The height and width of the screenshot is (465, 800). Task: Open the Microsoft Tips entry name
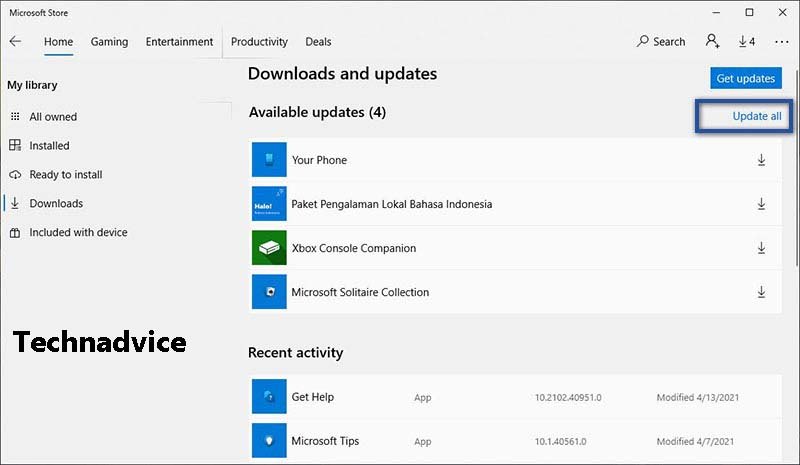[x=325, y=440]
